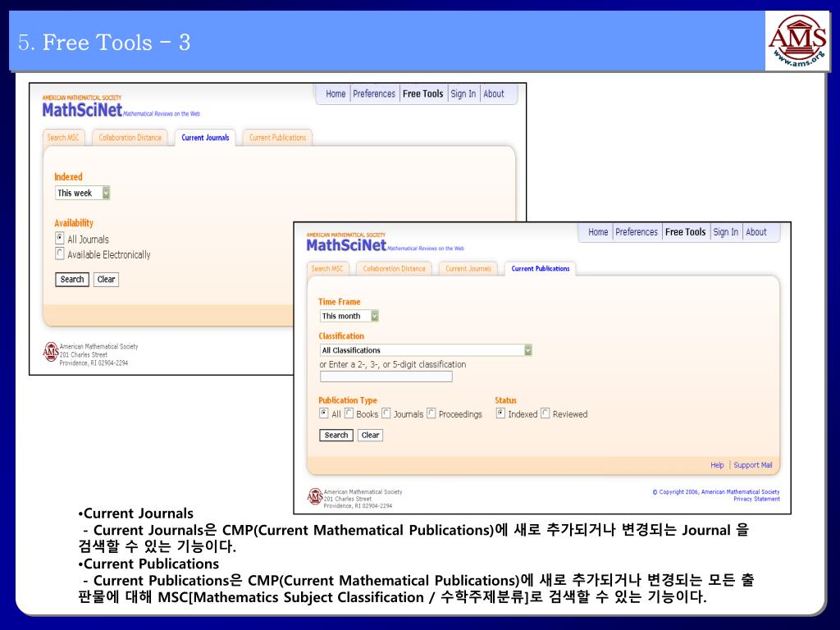The image size is (840, 630).
Task: Click the '•Current Publications' bullet heading
Action: pyautogui.click(x=148, y=564)
